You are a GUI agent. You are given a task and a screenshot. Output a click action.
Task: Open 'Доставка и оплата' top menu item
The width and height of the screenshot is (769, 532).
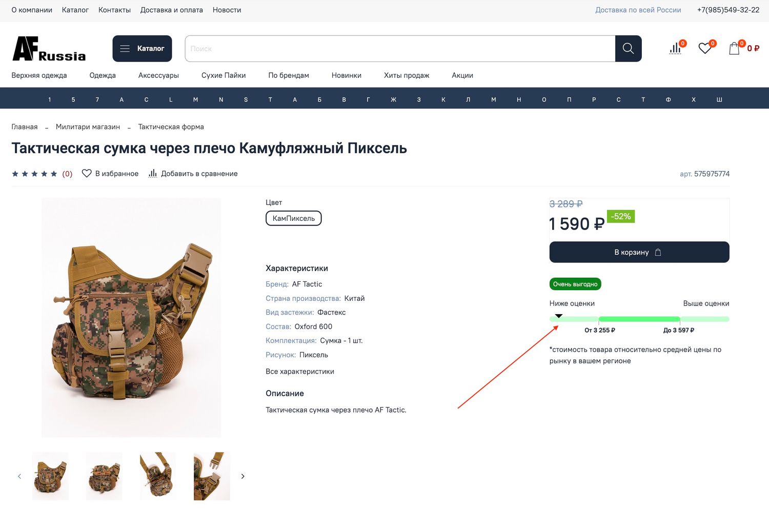[x=171, y=10]
